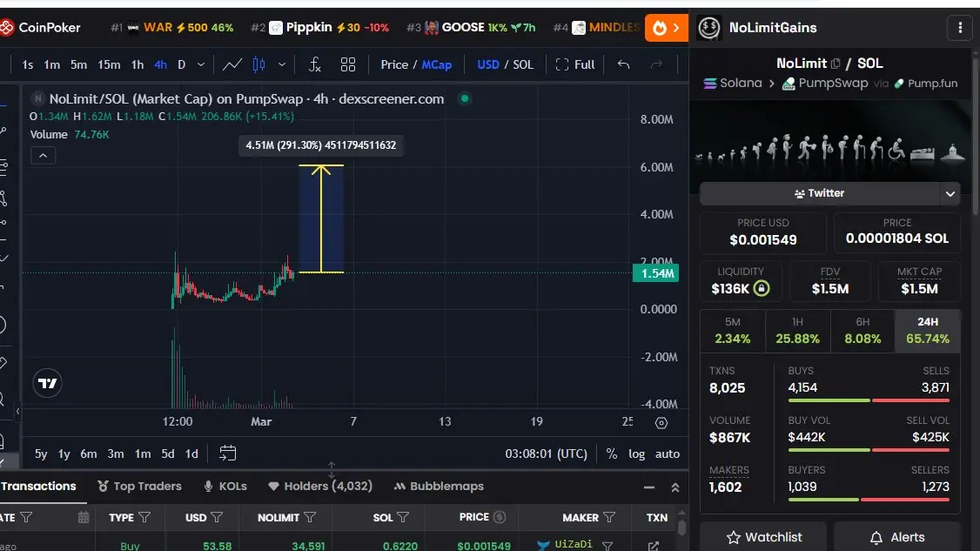980x551 pixels.
Task: Open the Top Traders tab
Action: coord(140,486)
